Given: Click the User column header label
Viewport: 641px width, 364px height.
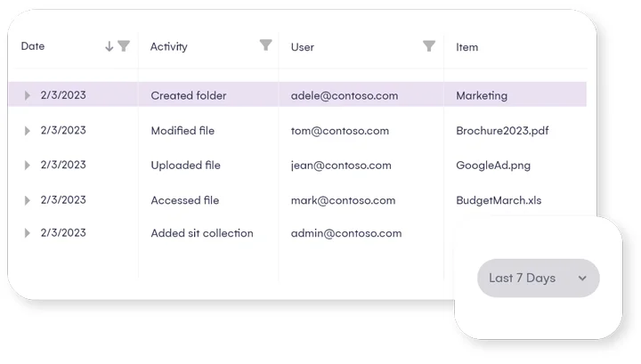Looking at the screenshot, I should coord(302,47).
